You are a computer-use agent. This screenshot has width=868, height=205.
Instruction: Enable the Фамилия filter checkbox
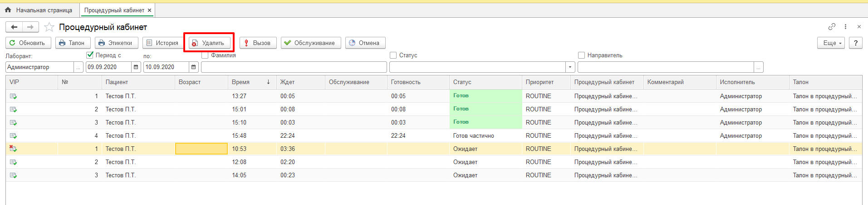coord(205,55)
